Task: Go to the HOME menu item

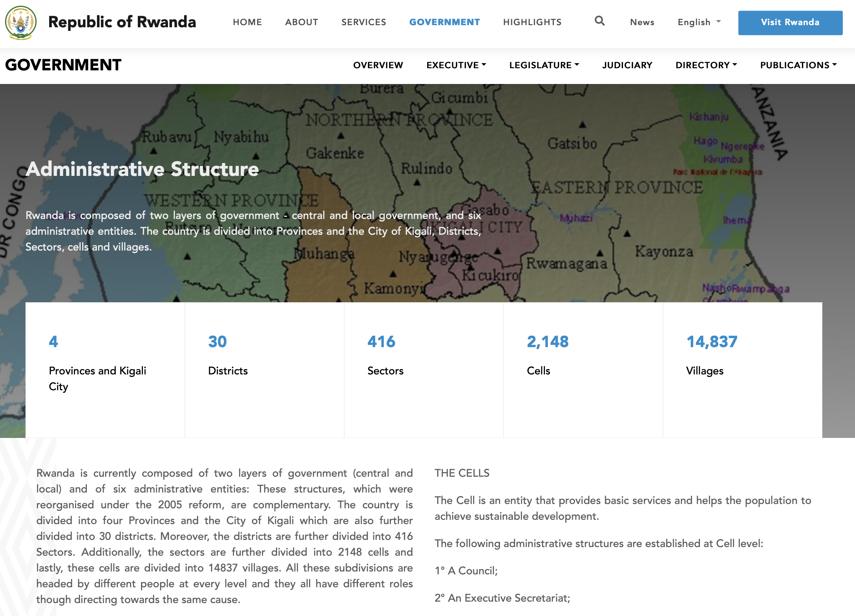Action: point(247,22)
